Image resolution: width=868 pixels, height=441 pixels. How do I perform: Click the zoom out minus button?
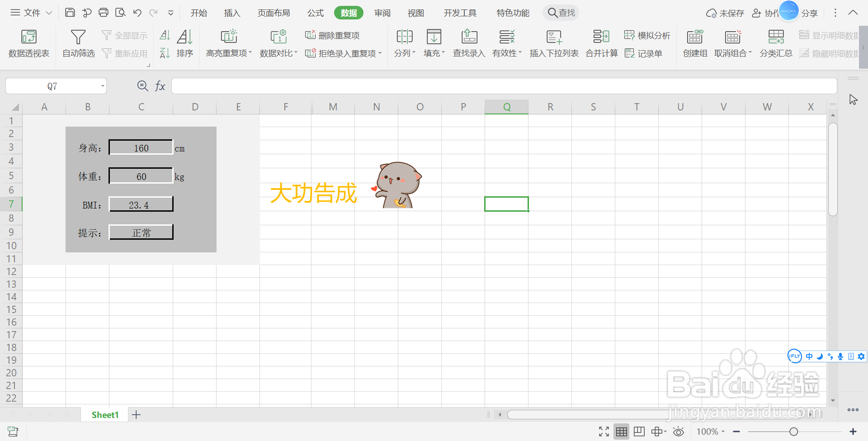(x=736, y=432)
